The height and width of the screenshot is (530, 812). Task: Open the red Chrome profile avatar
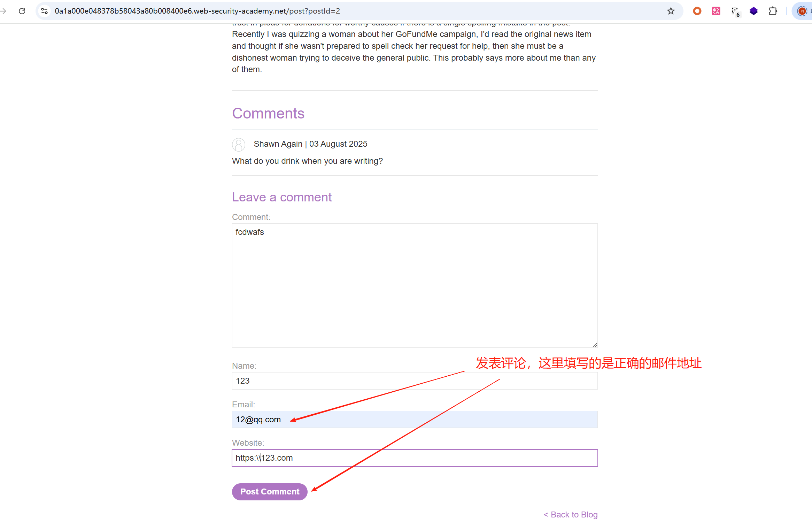(802, 11)
